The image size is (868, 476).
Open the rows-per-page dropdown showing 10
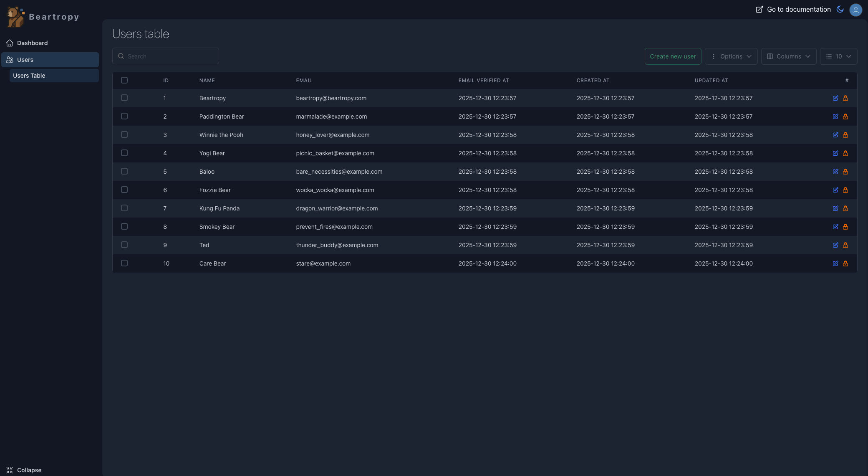(x=838, y=56)
